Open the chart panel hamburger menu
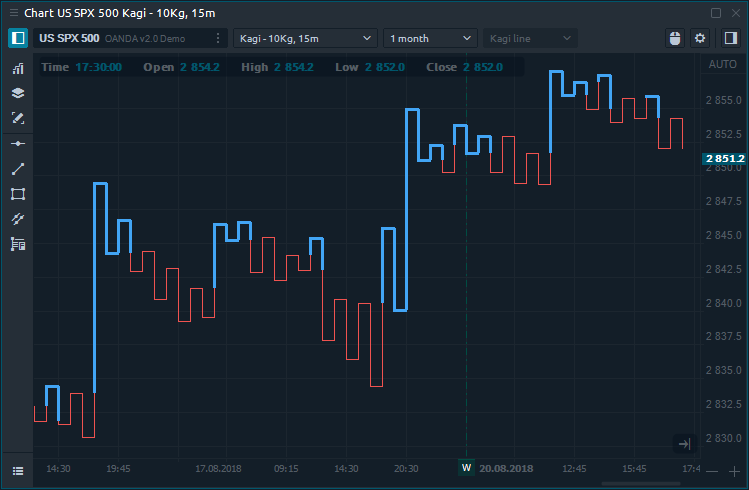The height and width of the screenshot is (490, 749). tap(18, 470)
